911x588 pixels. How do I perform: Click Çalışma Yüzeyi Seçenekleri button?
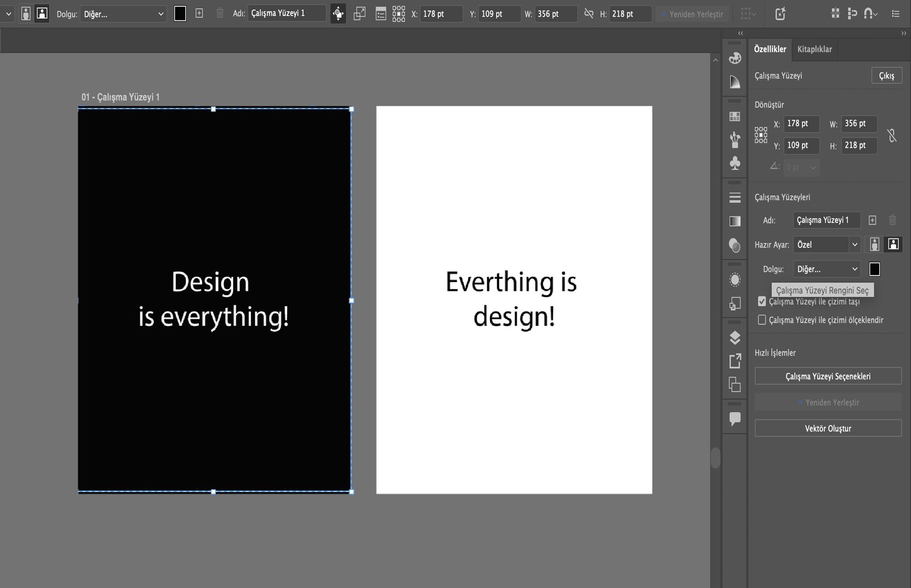pos(827,377)
